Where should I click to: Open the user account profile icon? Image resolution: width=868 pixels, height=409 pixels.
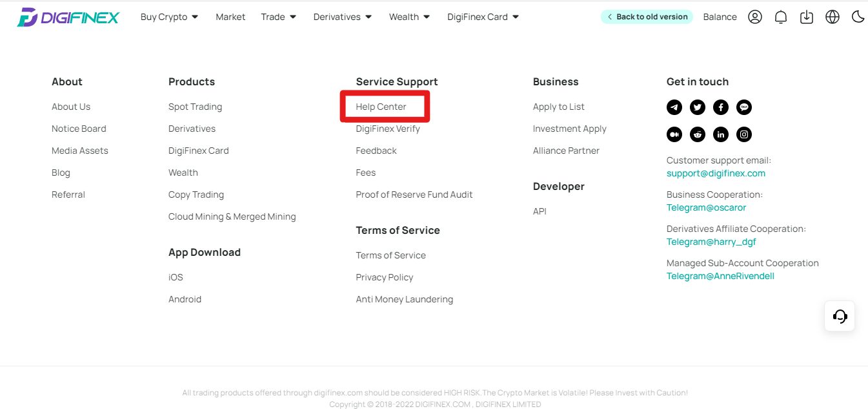click(755, 17)
